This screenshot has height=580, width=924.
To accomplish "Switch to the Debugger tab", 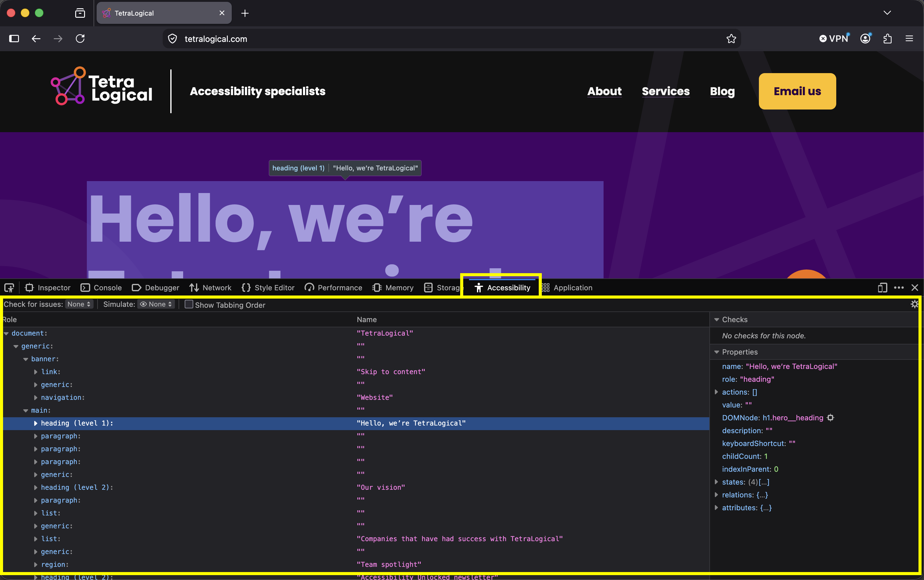I will tap(155, 288).
